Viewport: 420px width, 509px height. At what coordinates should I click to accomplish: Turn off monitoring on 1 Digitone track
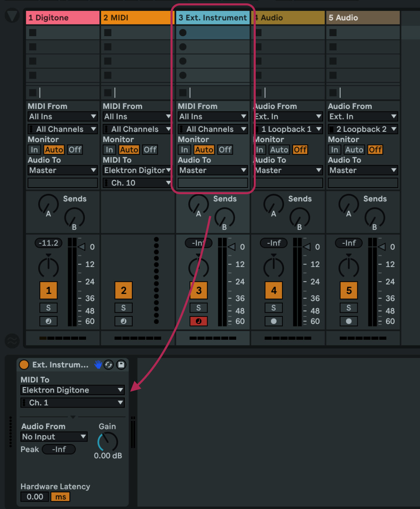[75, 150]
